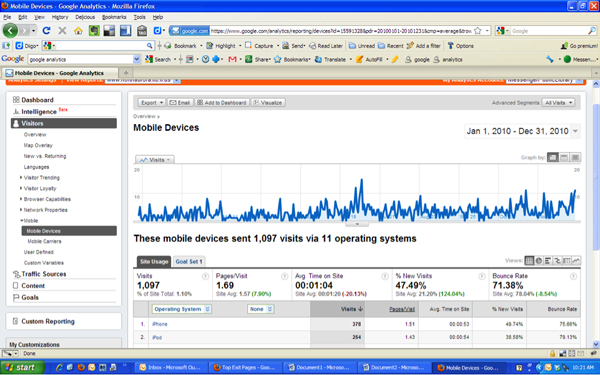Image resolution: width=600 pixels, height=375 pixels.
Task: Click the Google toolbar search field
Action: [81, 59]
